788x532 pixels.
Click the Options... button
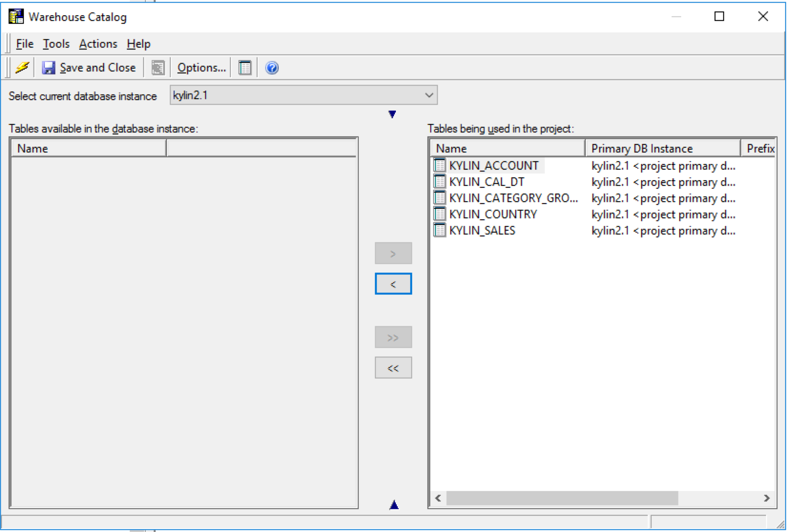coord(201,68)
